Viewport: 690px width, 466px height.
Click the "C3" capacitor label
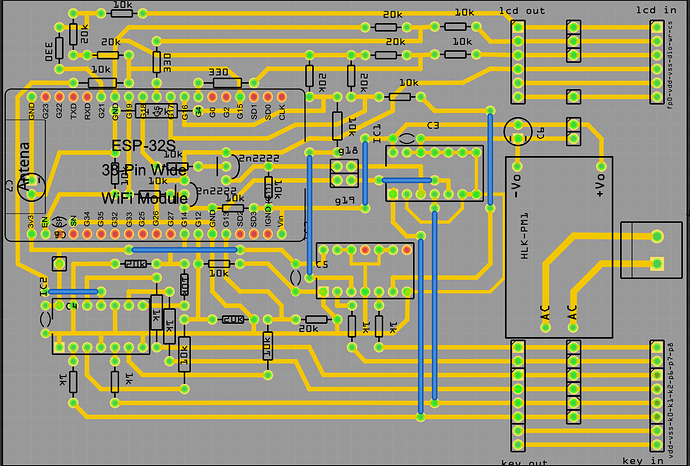(x=433, y=126)
